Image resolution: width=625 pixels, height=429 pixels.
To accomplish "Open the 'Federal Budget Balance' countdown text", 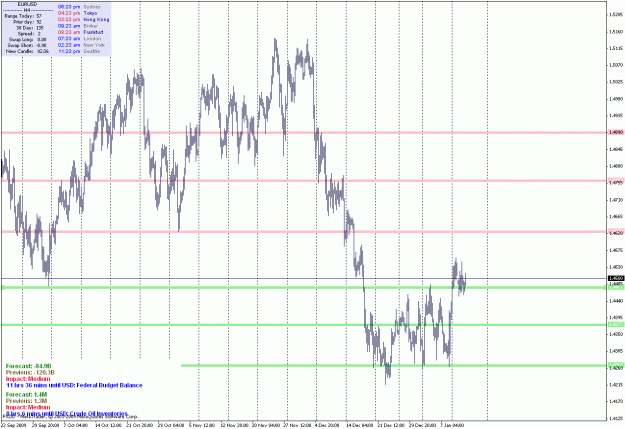I will pyautogui.click(x=75, y=385).
